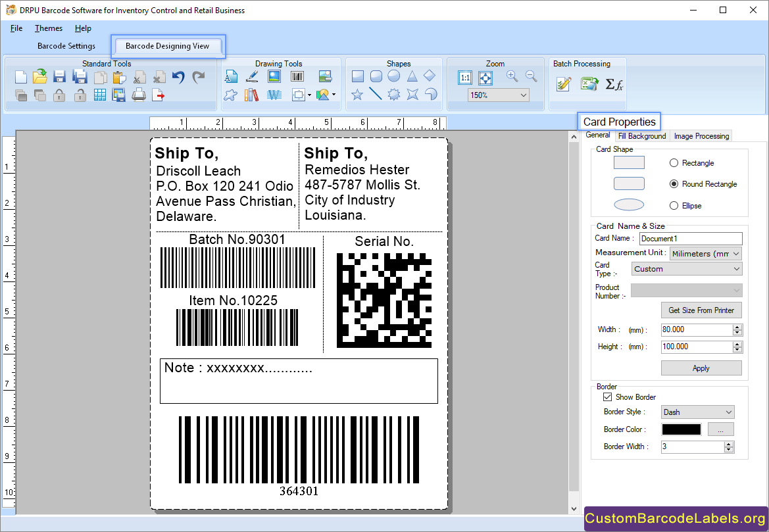Open the File menu

tap(16, 28)
